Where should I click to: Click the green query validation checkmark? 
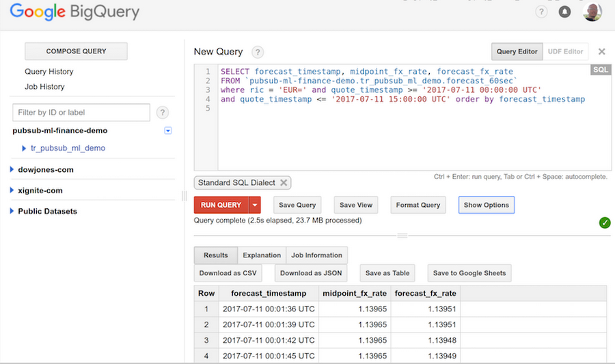point(605,223)
